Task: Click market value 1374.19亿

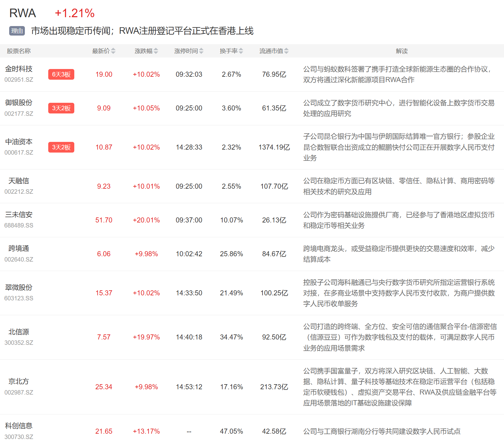Action: click(x=274, y=147)
